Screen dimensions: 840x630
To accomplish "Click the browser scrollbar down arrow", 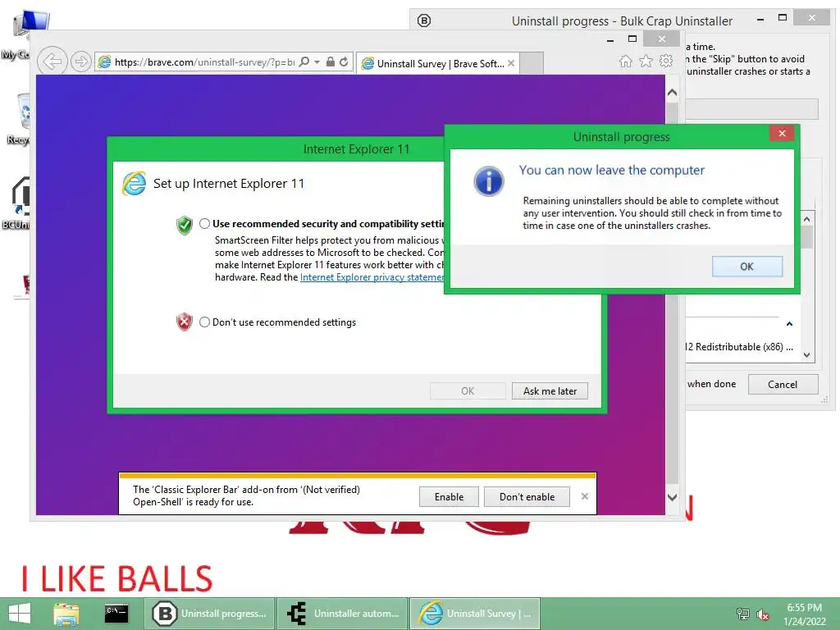I will (673, 498).
